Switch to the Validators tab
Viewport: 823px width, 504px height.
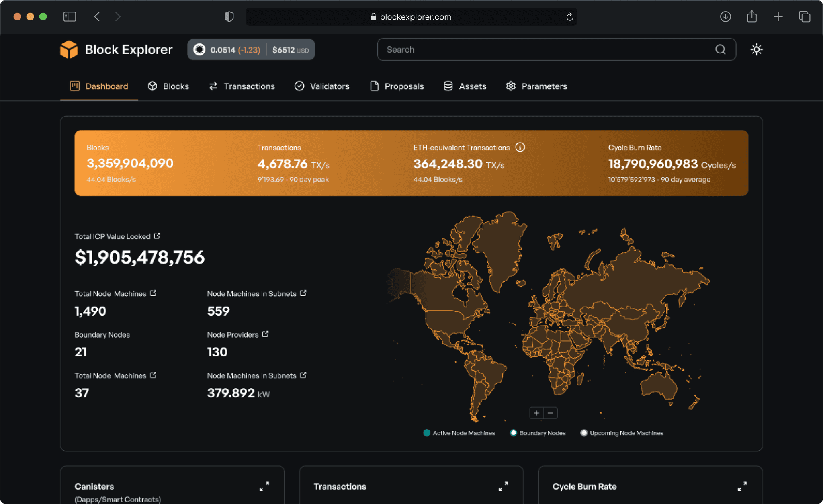pos(322,86)
